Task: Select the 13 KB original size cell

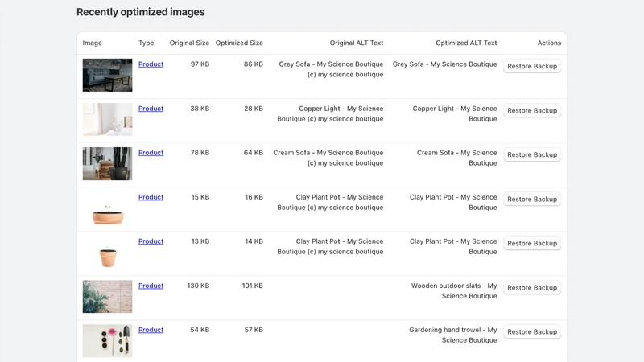Action: click(200, 241)
